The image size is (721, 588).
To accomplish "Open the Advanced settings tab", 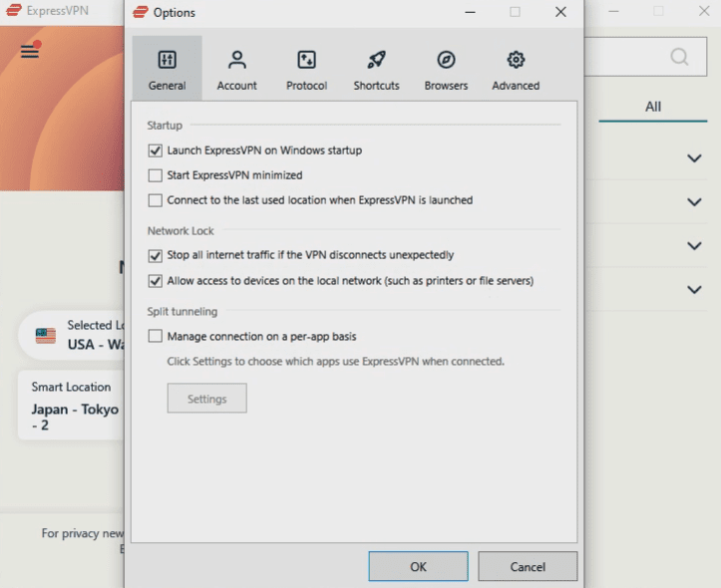I will (x=516, y=69).
